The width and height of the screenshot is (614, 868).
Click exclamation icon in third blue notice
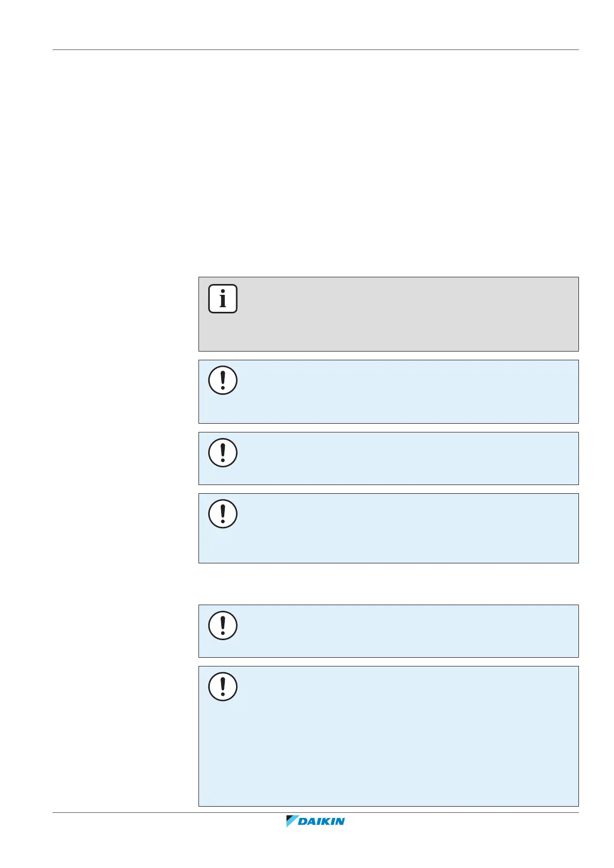[x=223, y=514]
